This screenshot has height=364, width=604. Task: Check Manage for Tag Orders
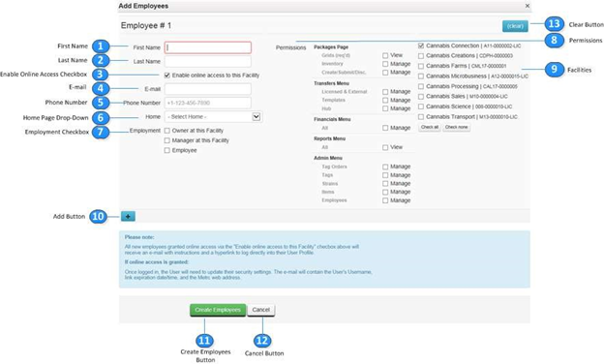tap(385, 167)
